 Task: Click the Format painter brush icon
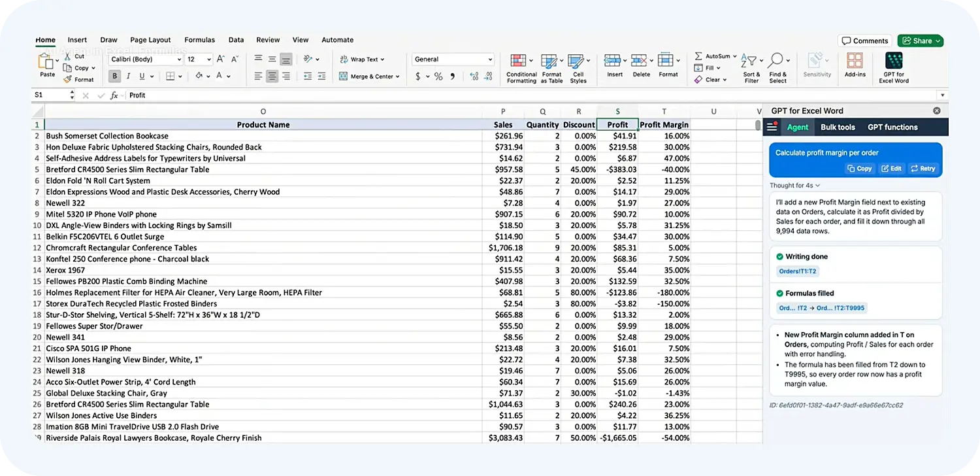[67, 79]
